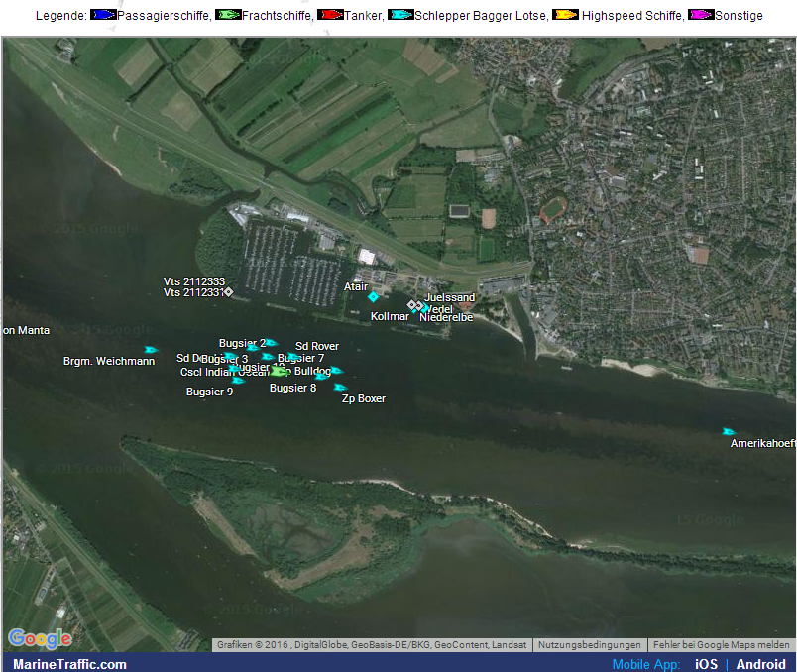This screenshot has width=797, height=672.
Task: Select the Bugsier 2 tug icon
Action: (270, 343)
